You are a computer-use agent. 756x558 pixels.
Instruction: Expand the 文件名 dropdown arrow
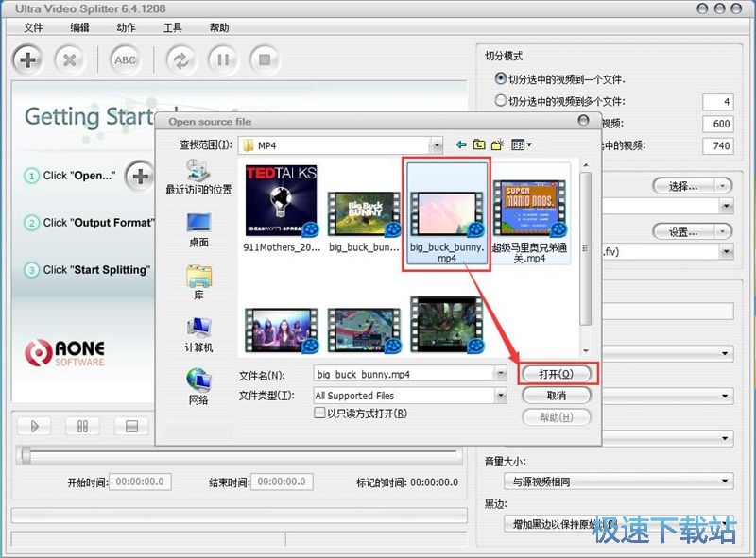(x=501, y=374)
